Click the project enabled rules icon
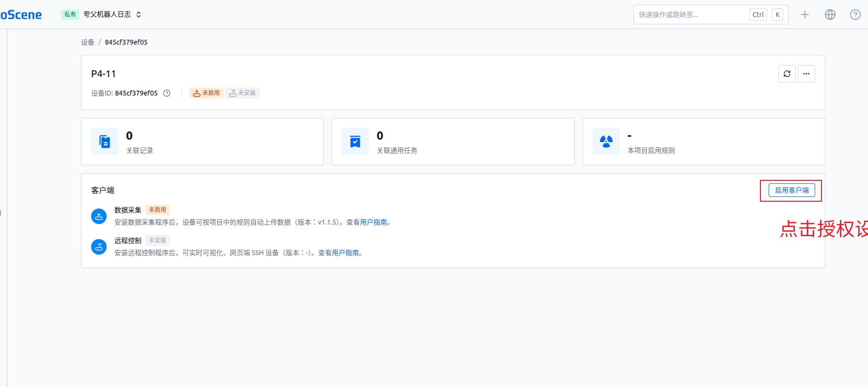This screenshot has width=868, height=387. point(606,142)
